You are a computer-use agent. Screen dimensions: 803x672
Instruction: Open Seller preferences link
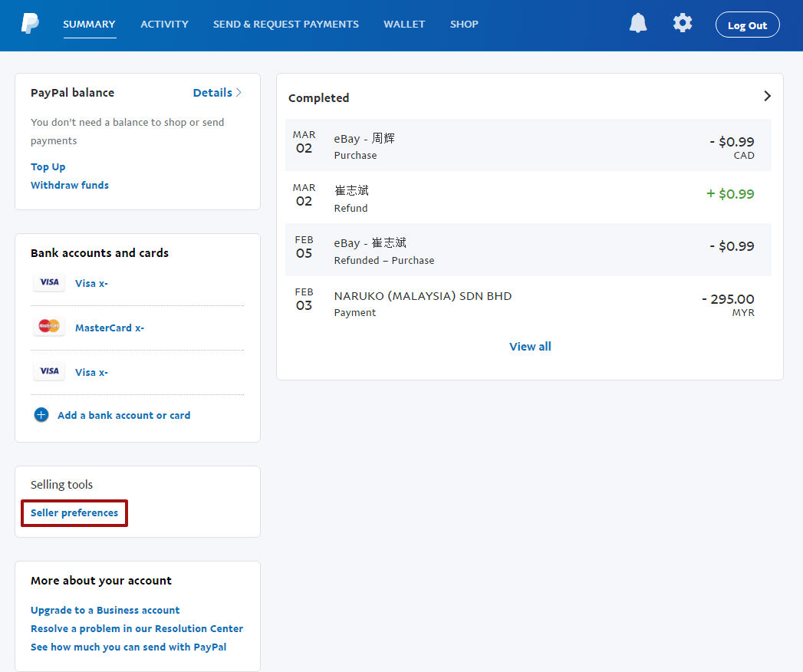pos(74,513)
